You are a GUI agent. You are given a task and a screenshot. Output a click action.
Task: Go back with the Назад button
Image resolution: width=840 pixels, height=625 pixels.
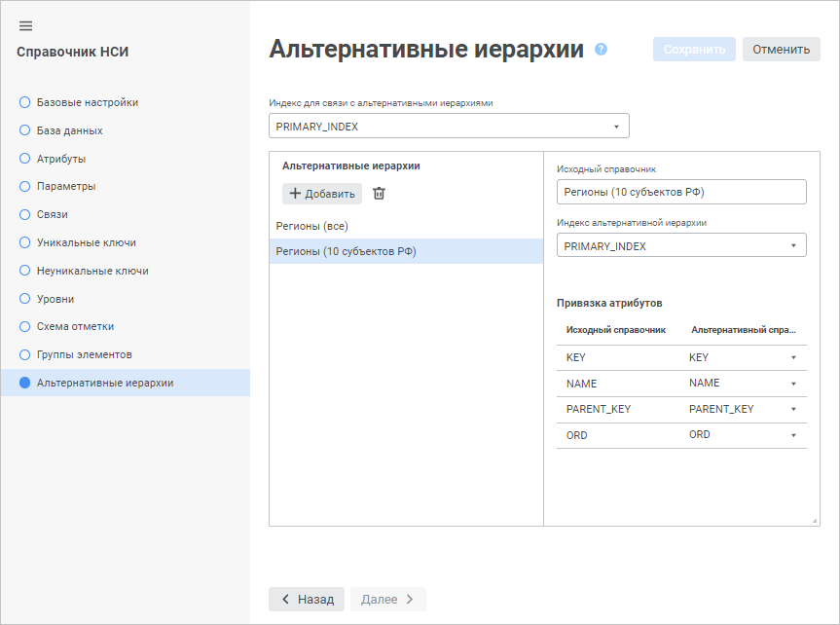tap(307, 599)
